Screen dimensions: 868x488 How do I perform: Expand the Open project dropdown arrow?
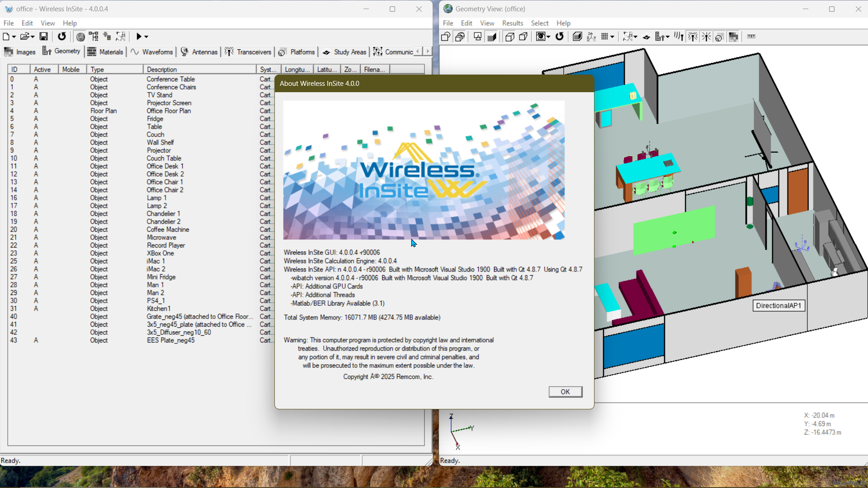(x=33, y=37)
